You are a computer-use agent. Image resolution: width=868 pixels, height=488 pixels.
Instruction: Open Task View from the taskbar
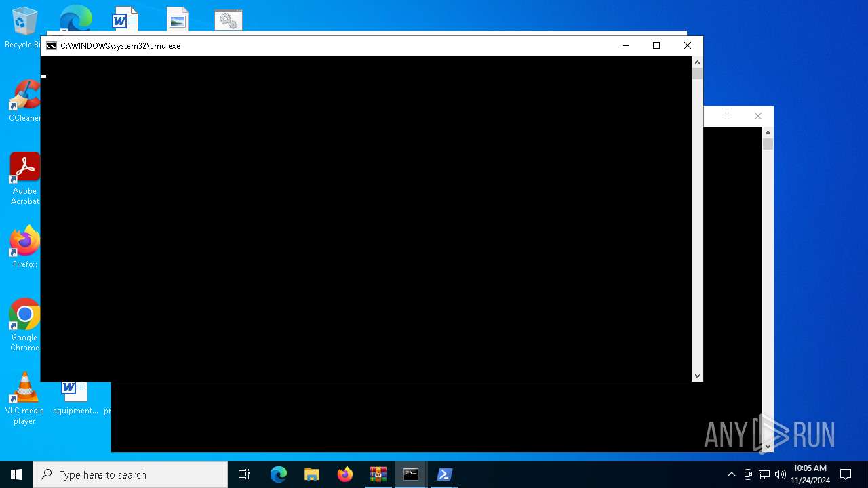[x=244, y=474]
